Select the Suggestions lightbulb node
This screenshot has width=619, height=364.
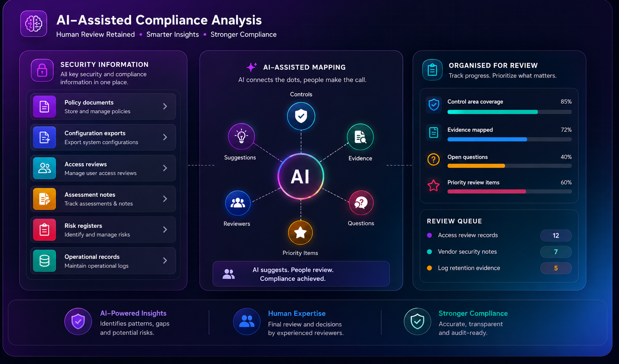[241, 136]
